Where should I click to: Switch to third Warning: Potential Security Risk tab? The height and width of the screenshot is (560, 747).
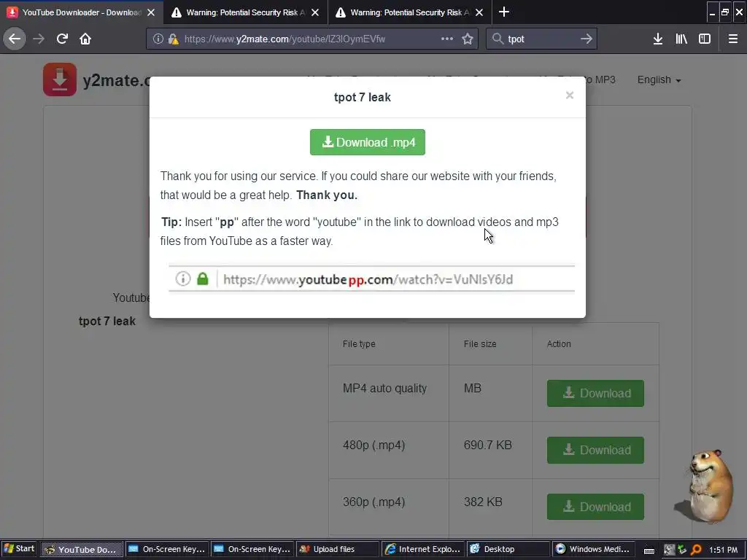(410, 12)
